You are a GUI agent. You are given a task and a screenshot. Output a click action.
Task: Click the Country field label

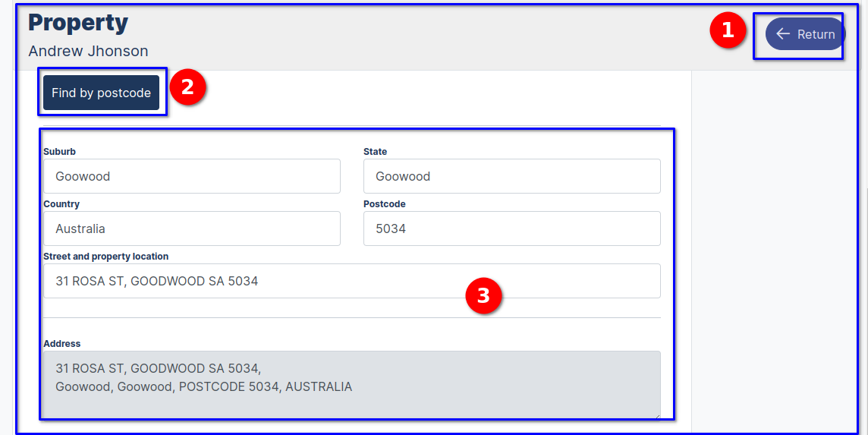click(61, 204)
